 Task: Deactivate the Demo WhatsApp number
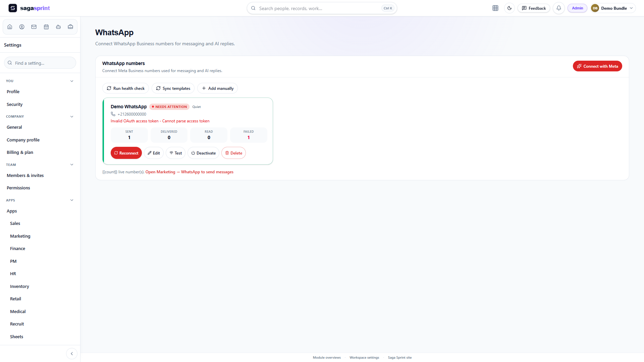point(203,153)
